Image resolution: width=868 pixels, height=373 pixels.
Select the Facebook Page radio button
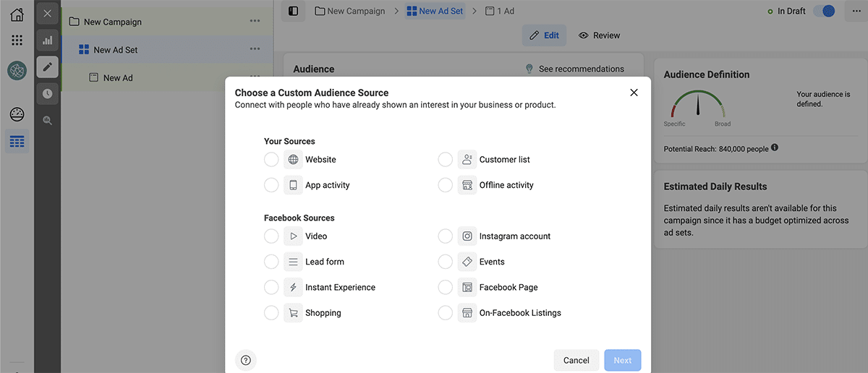(446, 287)
